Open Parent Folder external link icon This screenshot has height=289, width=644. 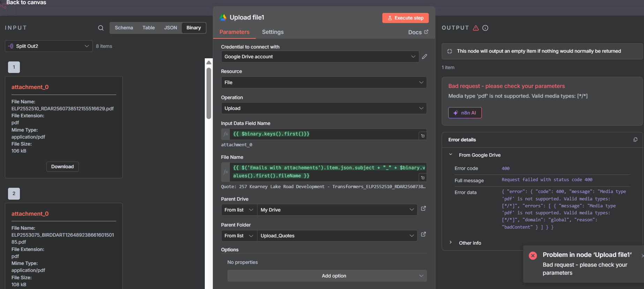(x=423, y=235)
